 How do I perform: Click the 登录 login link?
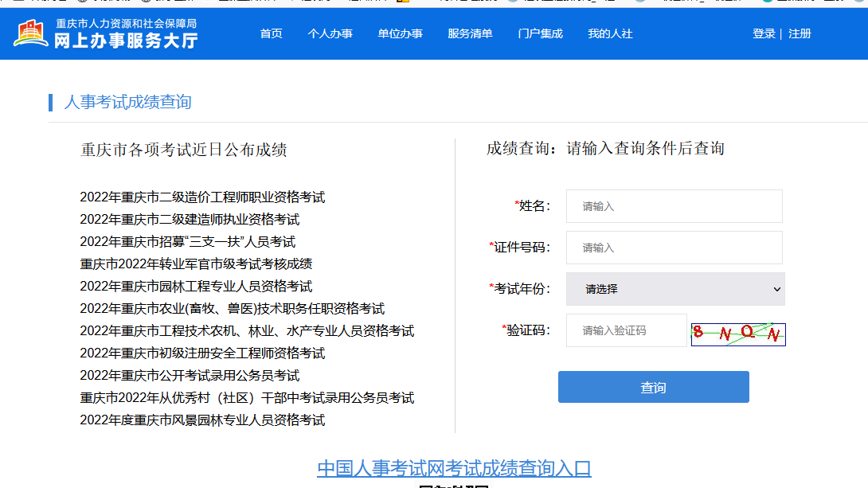tap(762, 33)
